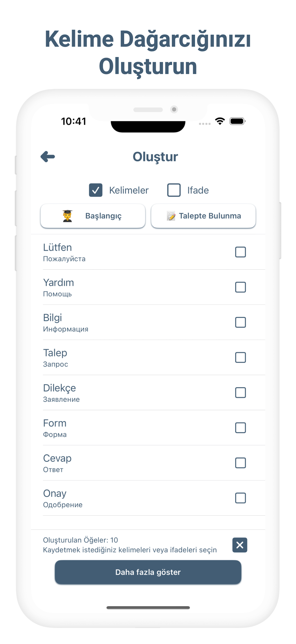Viewport: 296px width, 644px height.
Task: Check the Form word box
Action: click(x=240, y=428)
